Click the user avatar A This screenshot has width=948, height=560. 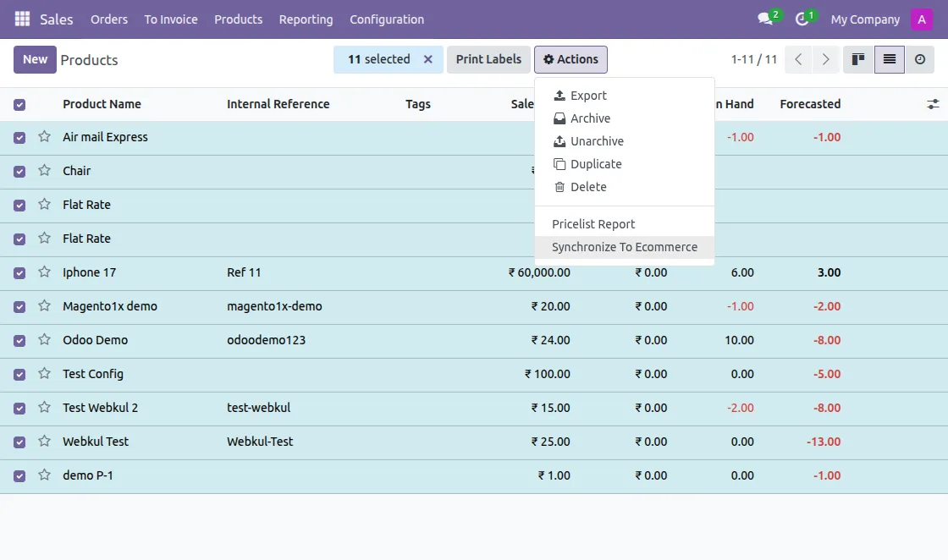click(x=922, y=19)
